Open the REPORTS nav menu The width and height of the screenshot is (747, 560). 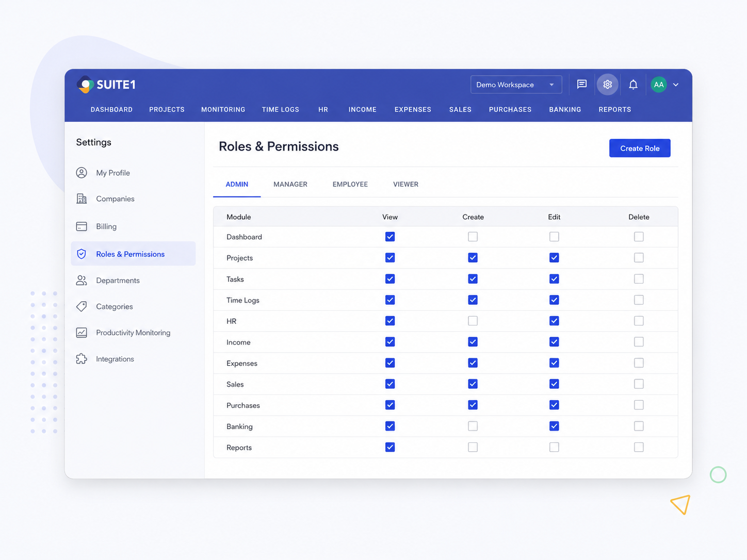(615, 109)
